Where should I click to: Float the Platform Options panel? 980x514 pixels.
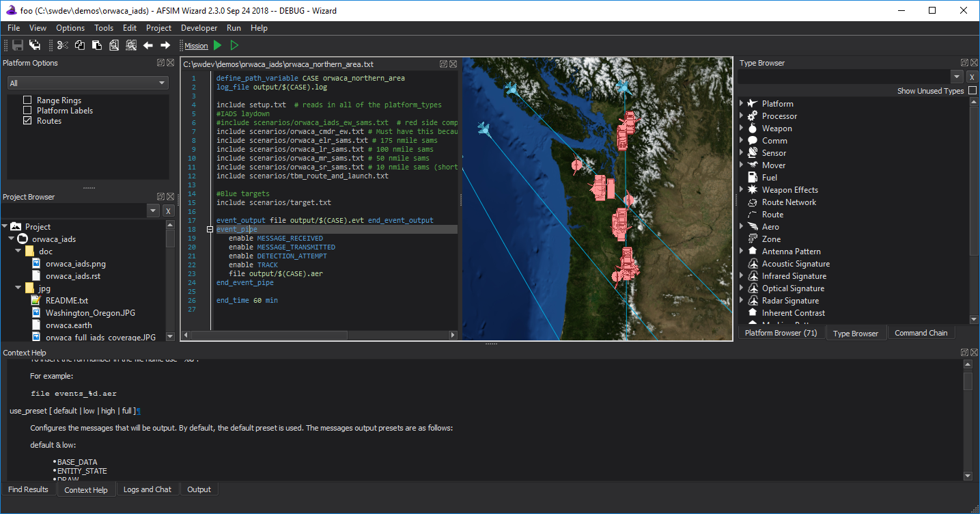[160, 63]
